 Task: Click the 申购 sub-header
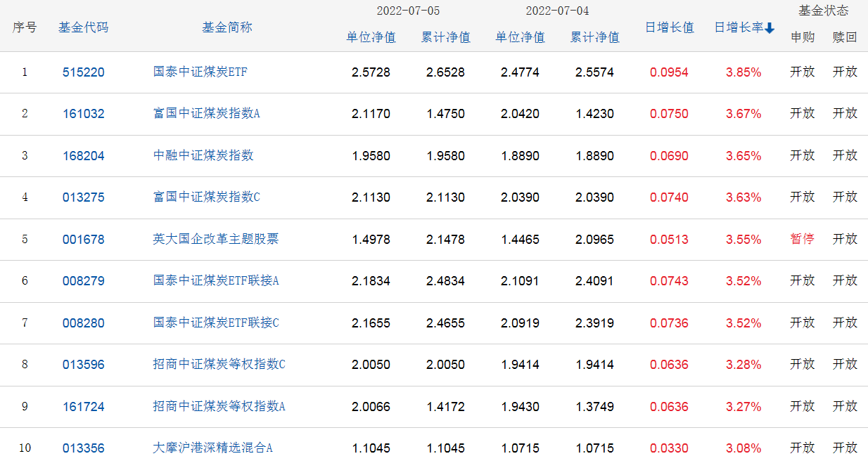coord(803,37)
